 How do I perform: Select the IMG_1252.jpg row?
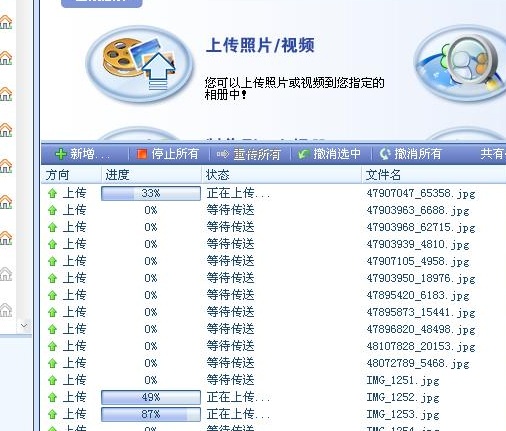click(x=273, y=397)
